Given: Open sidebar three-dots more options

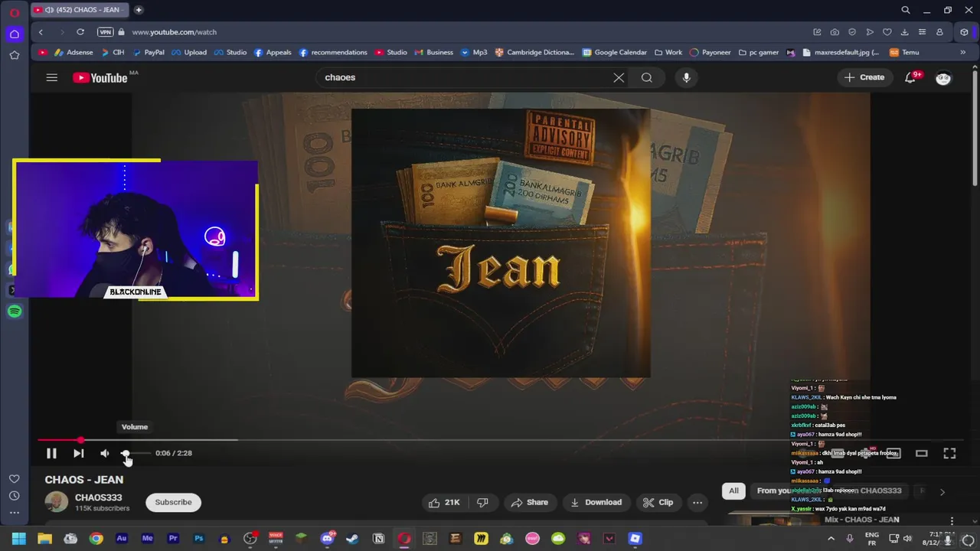Looking at the screenshot, I should 14,513.
